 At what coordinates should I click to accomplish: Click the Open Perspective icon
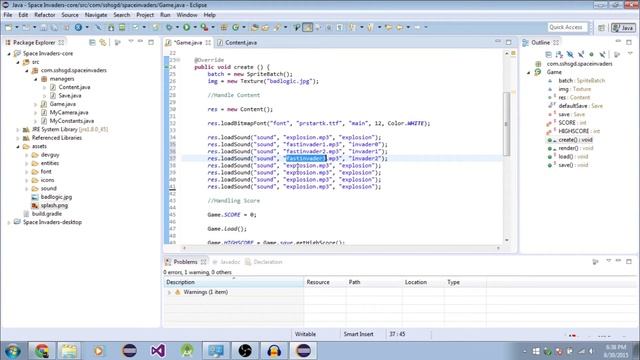pos(601,27)
